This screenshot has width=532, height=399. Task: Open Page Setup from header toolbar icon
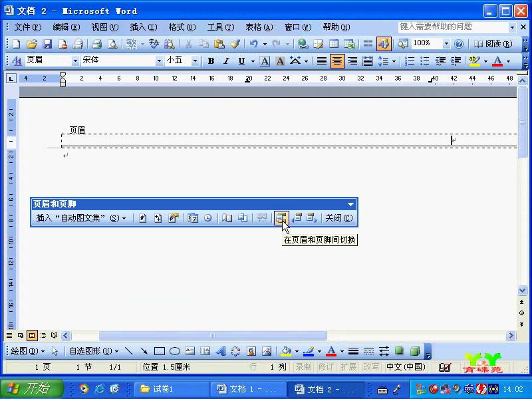click(x=227, y=218)
